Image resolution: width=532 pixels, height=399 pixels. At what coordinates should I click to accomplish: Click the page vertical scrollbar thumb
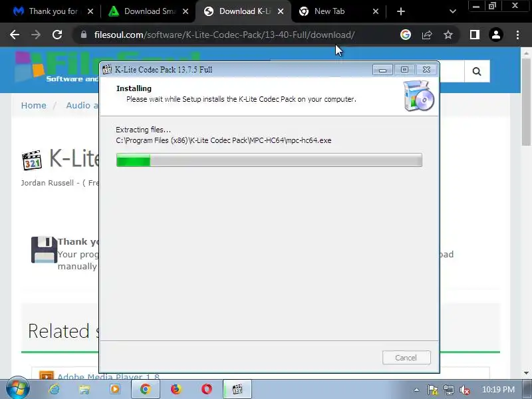[526, 102]
